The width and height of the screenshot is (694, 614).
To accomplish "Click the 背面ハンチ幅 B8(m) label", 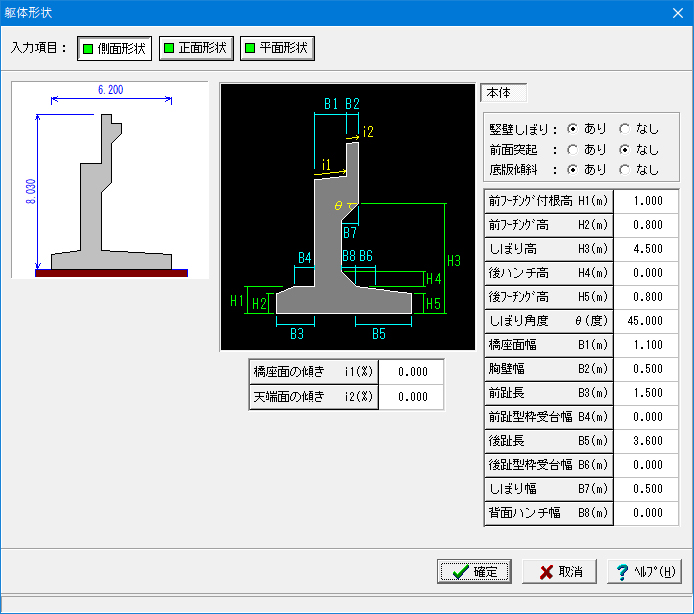I will [549, 513].
